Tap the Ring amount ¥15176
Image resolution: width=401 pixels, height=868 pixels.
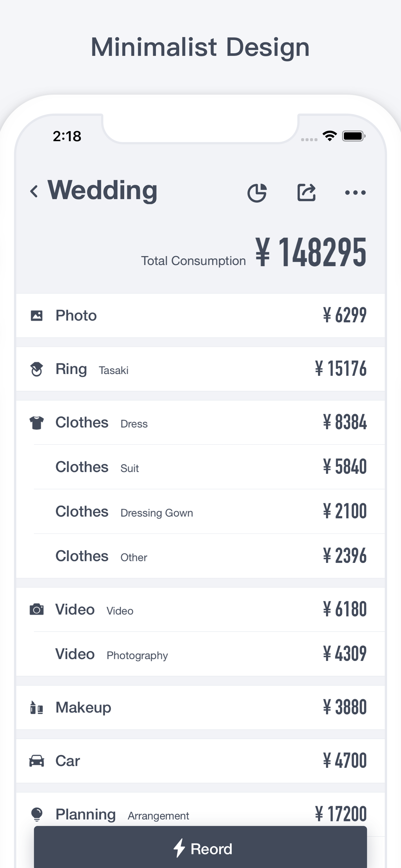tap(340, 369)
